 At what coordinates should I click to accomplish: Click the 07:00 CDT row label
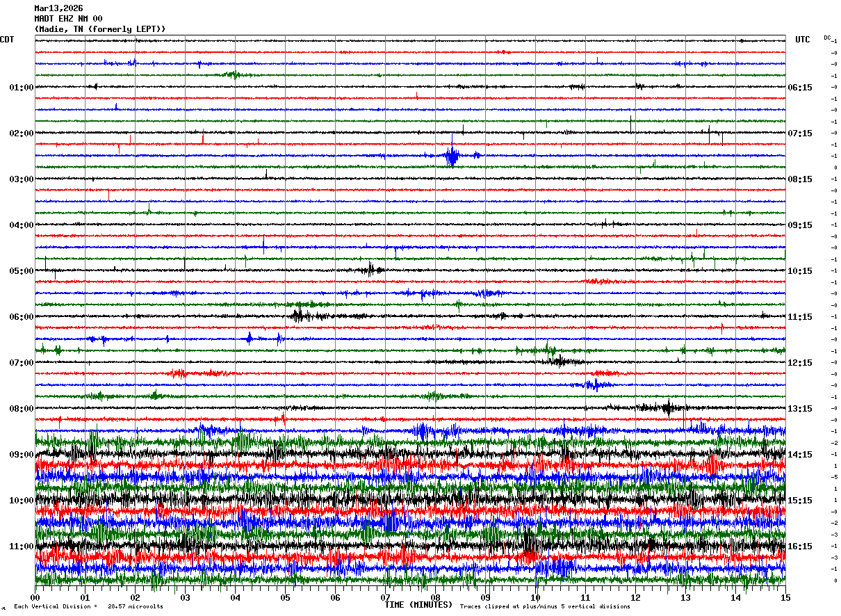point(21,363)
